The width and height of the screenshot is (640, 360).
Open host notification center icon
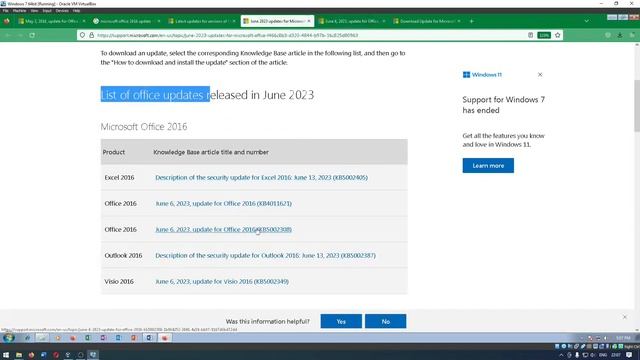click(629, 355)
